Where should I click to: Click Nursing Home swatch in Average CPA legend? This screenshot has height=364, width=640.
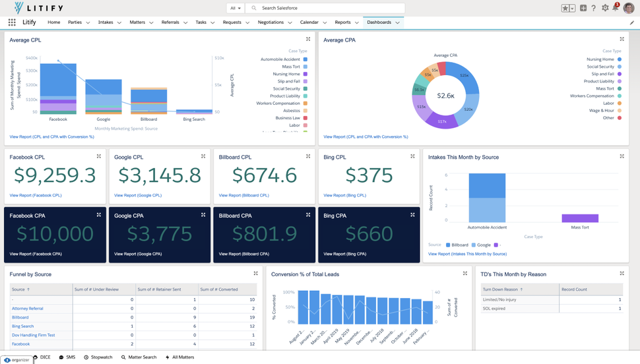pyautogui.click(x=619, y=59)
